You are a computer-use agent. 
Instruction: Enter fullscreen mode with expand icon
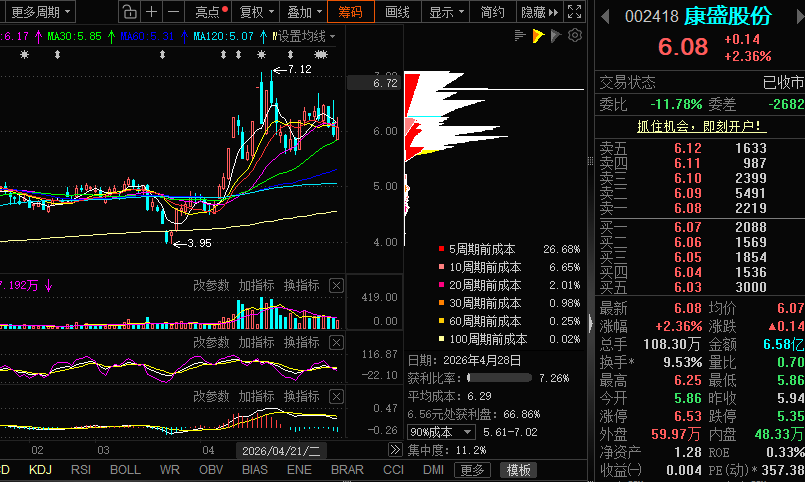[574, 11]
